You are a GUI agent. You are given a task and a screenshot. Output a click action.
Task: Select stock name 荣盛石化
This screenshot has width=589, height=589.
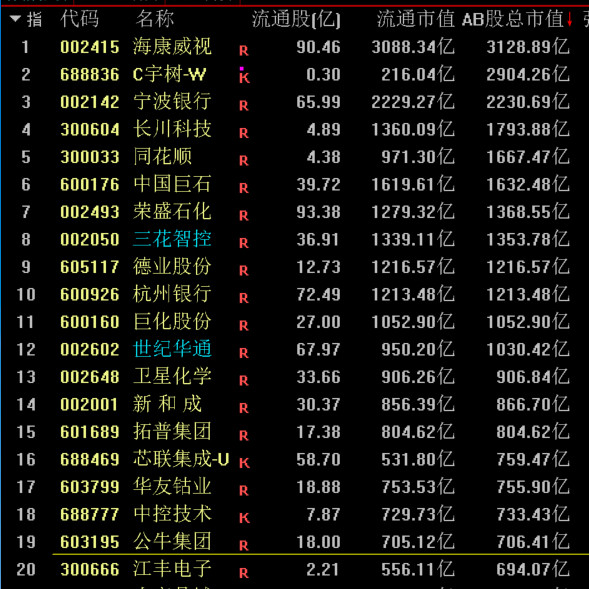click(172, 211)
